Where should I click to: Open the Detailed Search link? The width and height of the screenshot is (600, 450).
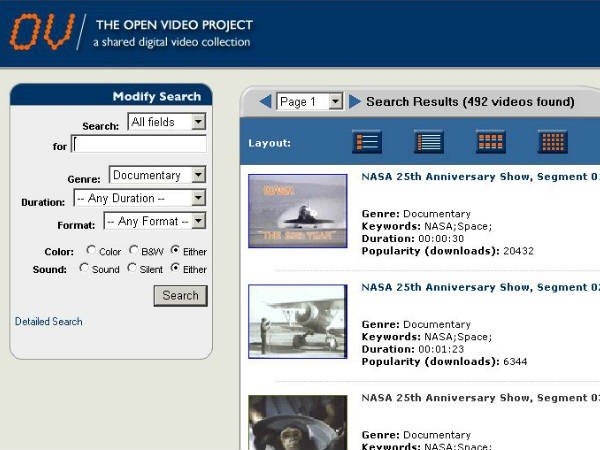tap(49, 321)
